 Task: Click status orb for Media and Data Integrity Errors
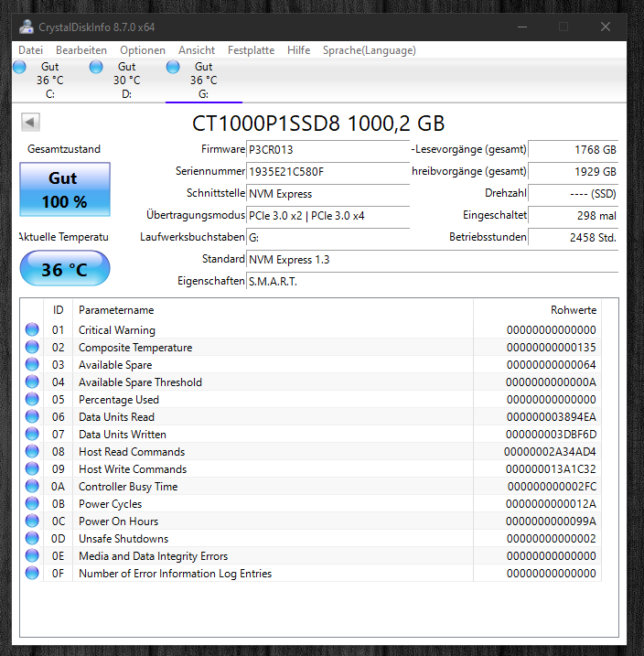pos(32,555)
